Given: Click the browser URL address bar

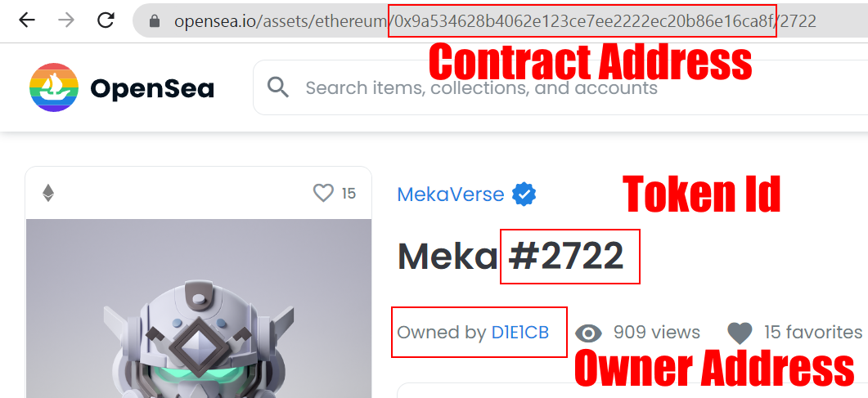Looking at the screenshot, I should pos(501,21).
